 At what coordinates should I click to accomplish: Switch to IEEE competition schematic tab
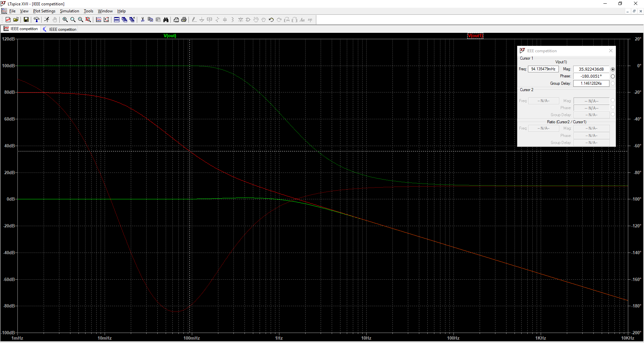click(59, 29)
